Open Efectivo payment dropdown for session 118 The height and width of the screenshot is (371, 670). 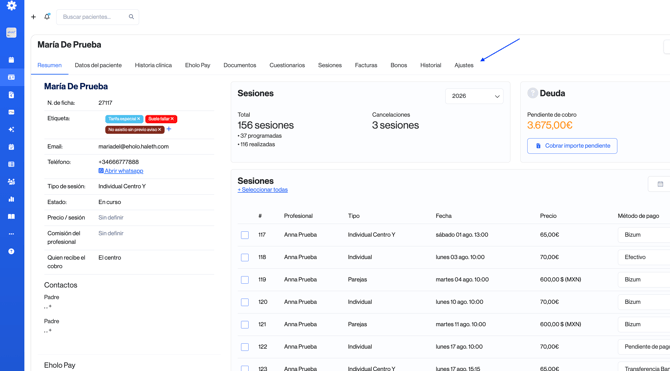[644, 257]
